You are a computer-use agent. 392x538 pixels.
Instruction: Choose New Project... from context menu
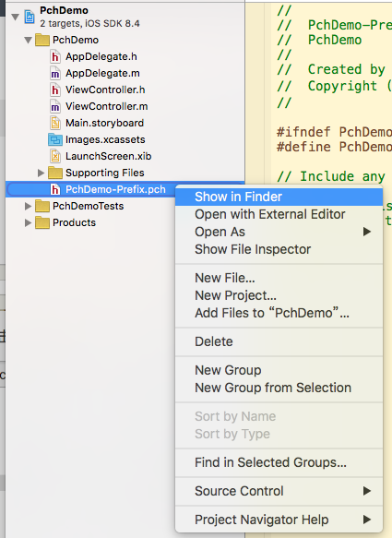(x=279, y=295)
